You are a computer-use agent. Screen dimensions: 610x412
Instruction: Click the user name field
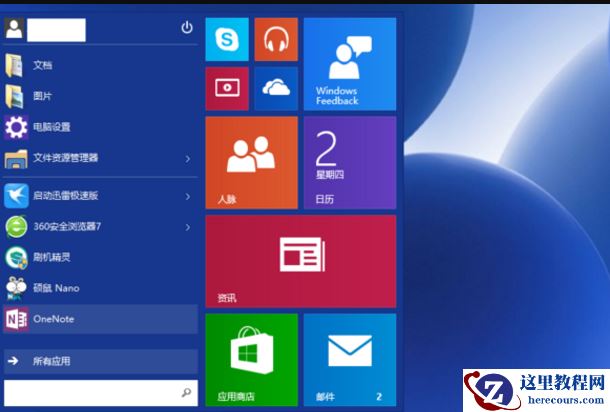(56, 30)
